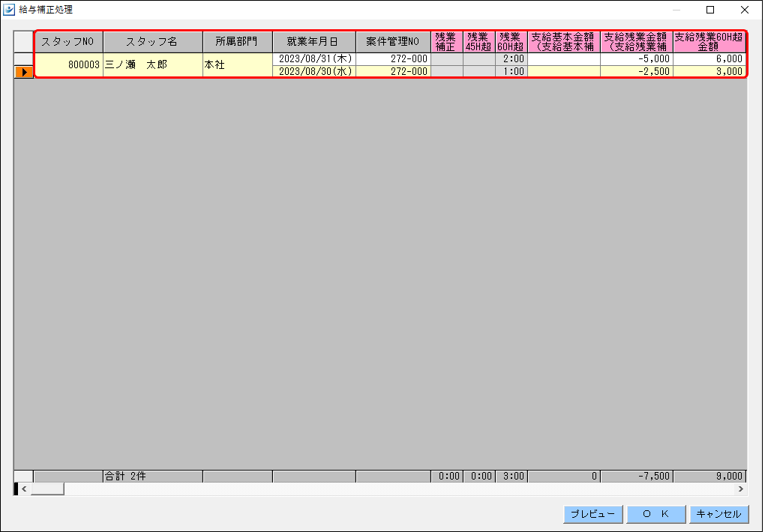Click the 就業年月日 column header
Viewport: 768px width, 532px height.
314,42
